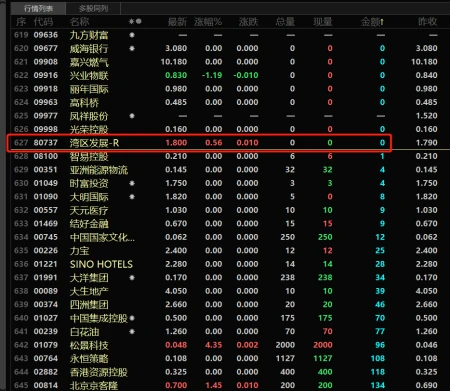Click the 4.35 change percent for 松景科技

click(x=214, y=345)
